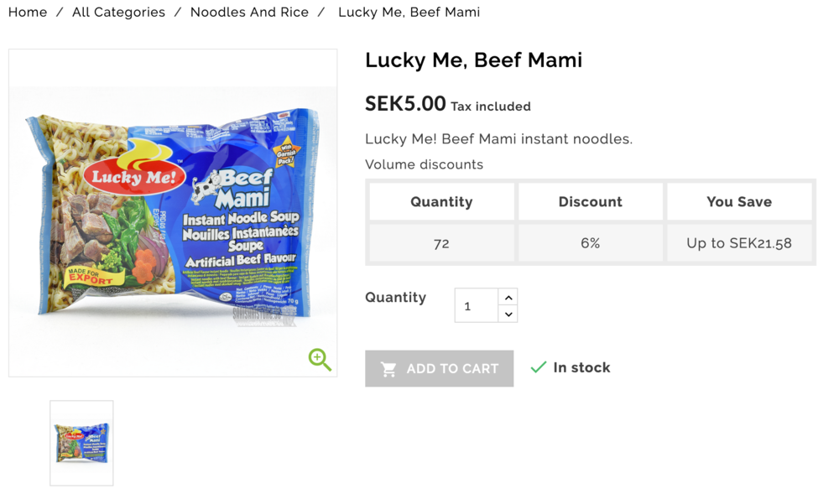Click the green In stock checkmark icon
The height and width of the screenshot is (504, 839).
[539, 367]
